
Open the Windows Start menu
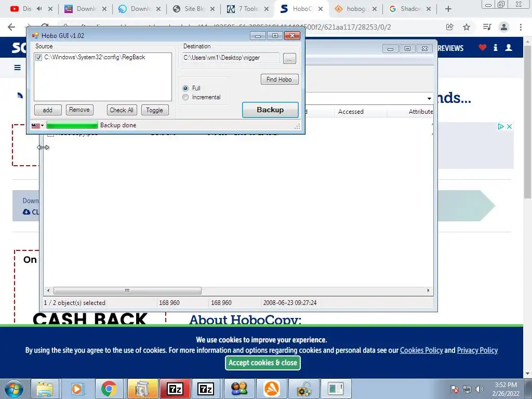click(x=14, y=389)
